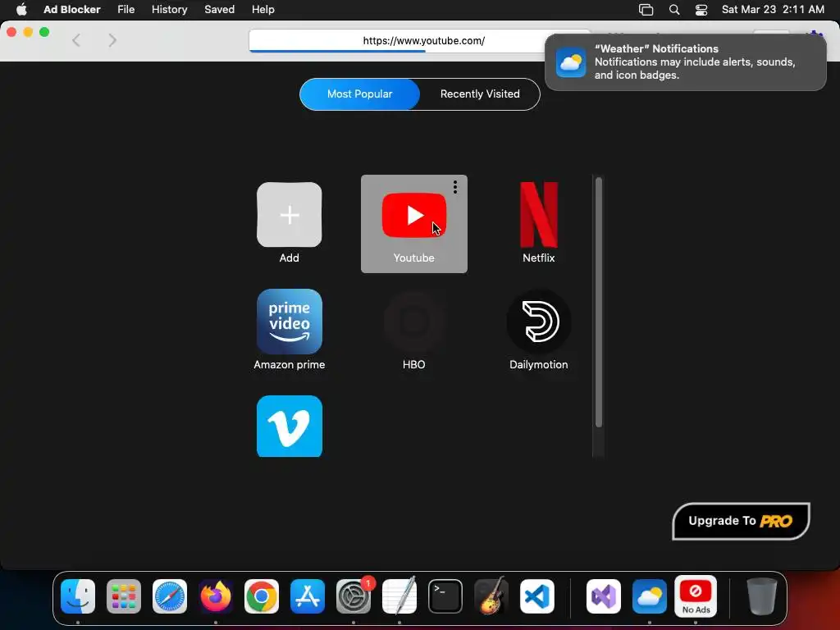Open Finder from the dock
Image resolution: width=840 pixels, height=630 pixels.
coord(78,596)
